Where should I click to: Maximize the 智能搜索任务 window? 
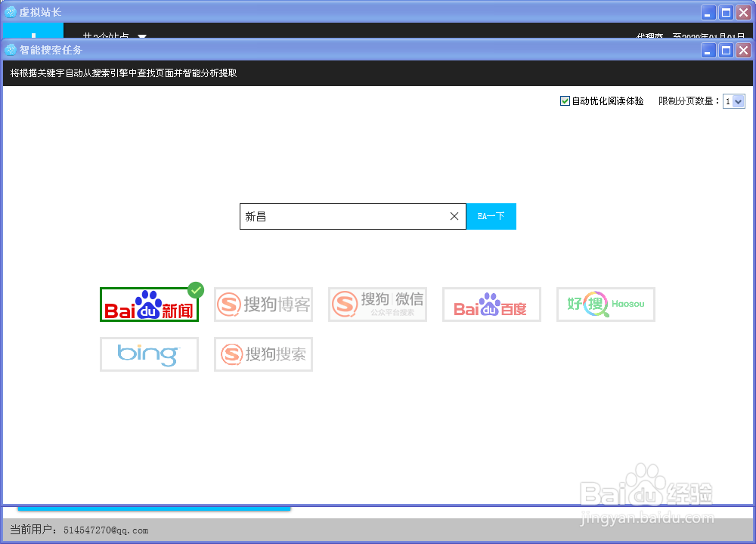pos(726,50)
